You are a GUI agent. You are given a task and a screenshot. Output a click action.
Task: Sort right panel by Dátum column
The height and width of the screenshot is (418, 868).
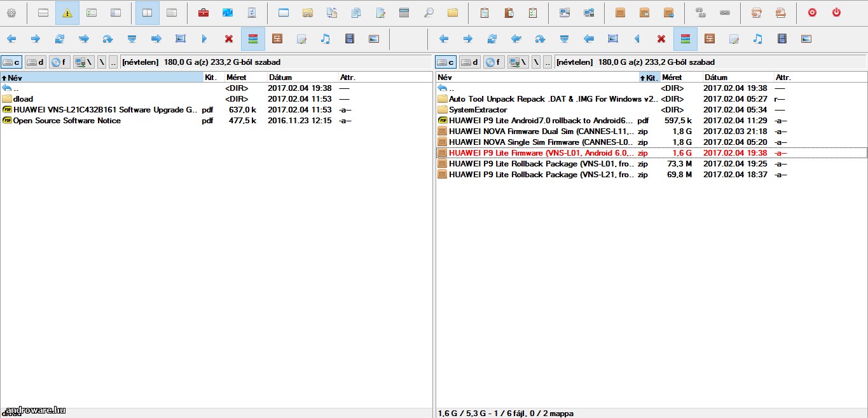tap(738, 78)
